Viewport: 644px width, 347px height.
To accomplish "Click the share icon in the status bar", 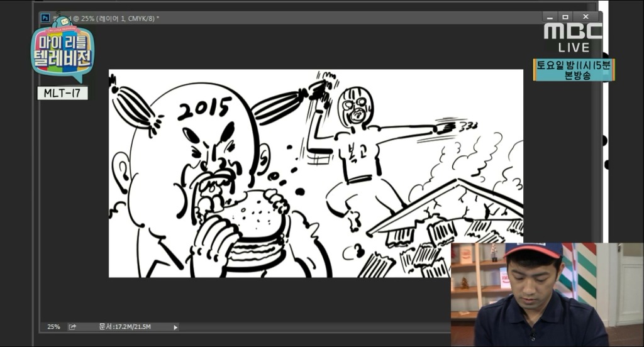I will 72,327.
